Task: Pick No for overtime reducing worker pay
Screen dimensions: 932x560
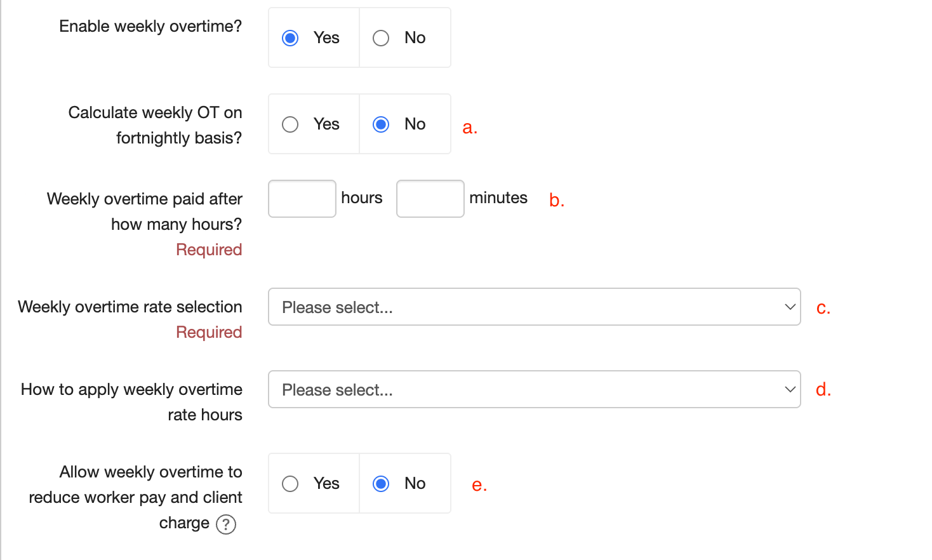Action: [x=381, y=484]
